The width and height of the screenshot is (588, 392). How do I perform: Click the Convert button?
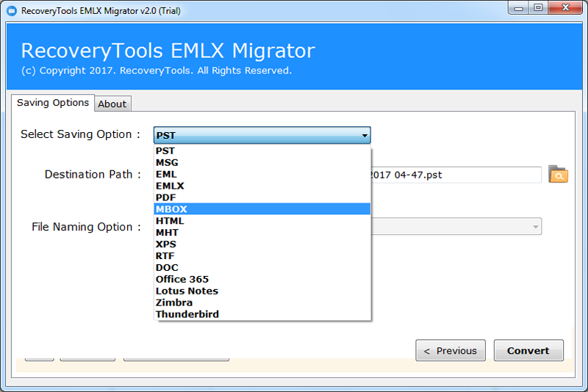pos(528,350)
